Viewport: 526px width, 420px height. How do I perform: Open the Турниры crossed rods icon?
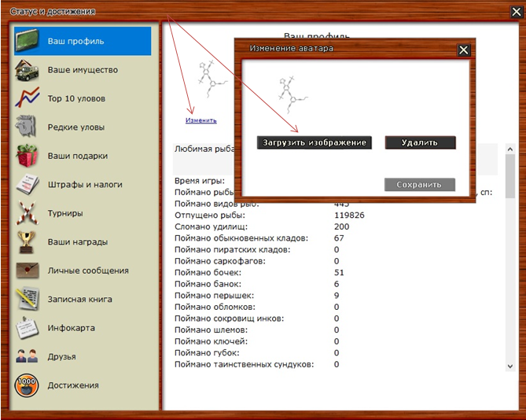(x=28, y=213)
